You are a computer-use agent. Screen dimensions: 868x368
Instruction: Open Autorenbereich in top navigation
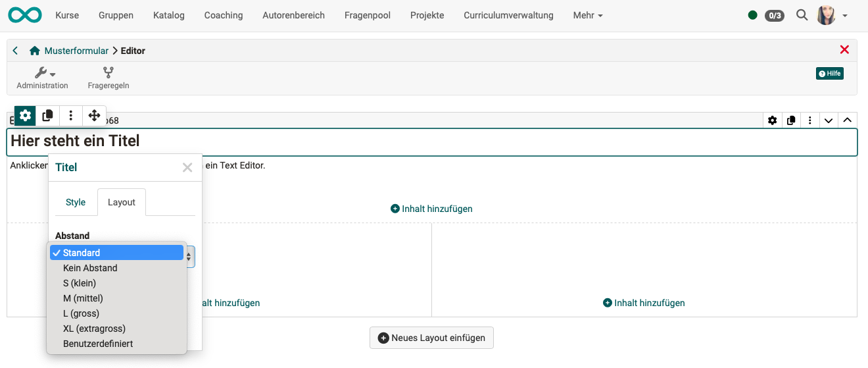tap(293, 15)
